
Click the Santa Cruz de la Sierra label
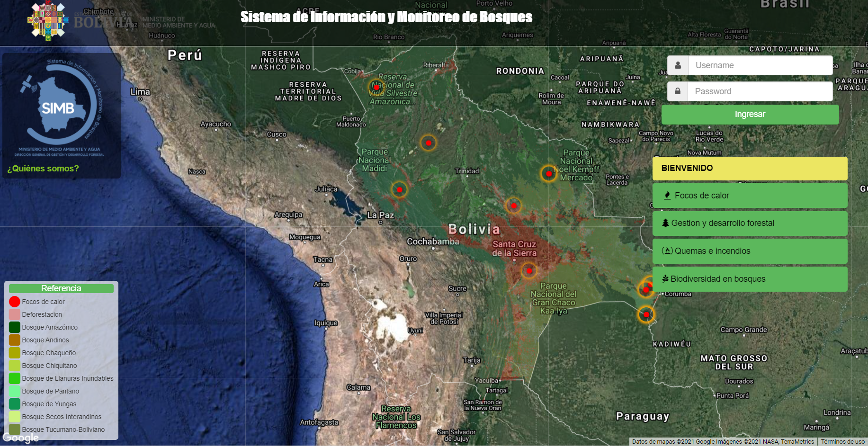[514, 249]
